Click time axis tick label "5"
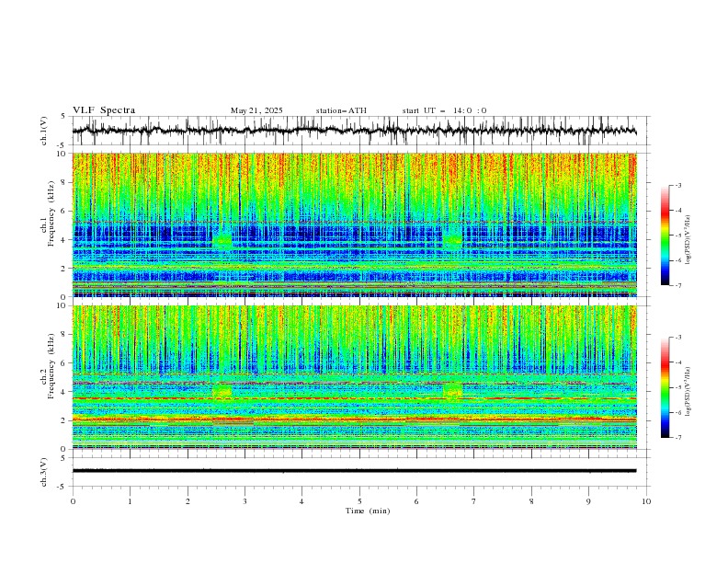This screenshot has height=563, width=728. [x=359, y=501]
